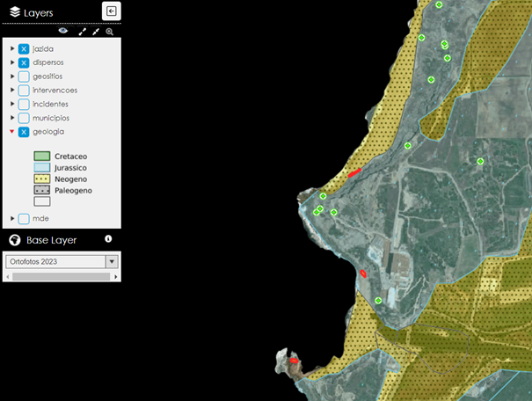532x401 pixels.
Task: Expand the dispersos layer tree arrow
Action: coord(12,62)
